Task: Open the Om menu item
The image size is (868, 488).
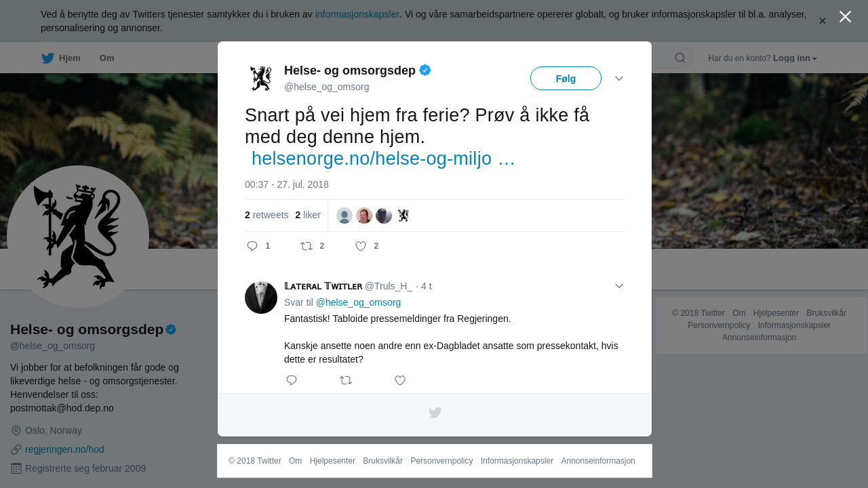Action: click(106, 58)
